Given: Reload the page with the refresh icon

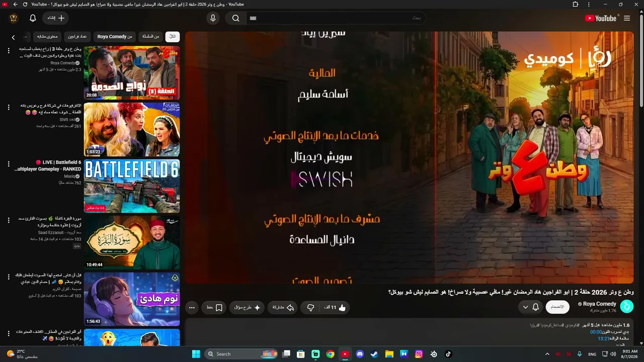Looking at the screenshot, I should [x=25, y=5].
